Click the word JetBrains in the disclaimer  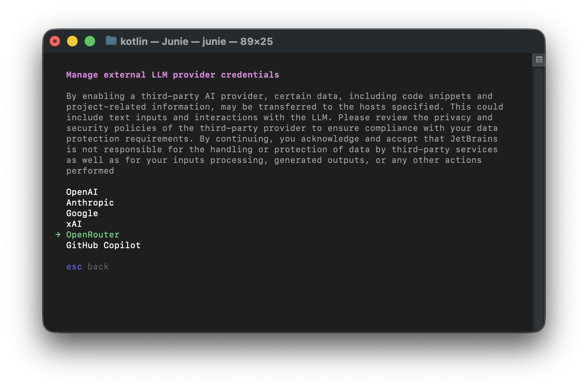474,139
